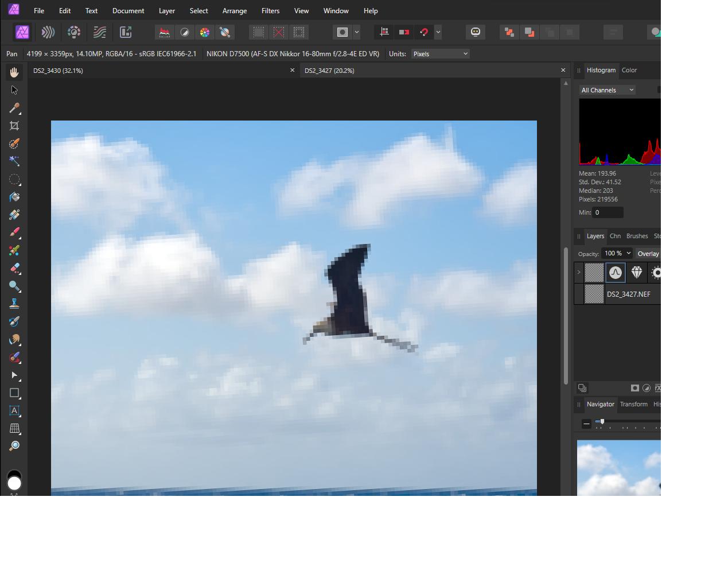The height and width of the screenshot is (582, 728).
Task: Expand the top adjustment layer's children
Action: tap(579, 273)
